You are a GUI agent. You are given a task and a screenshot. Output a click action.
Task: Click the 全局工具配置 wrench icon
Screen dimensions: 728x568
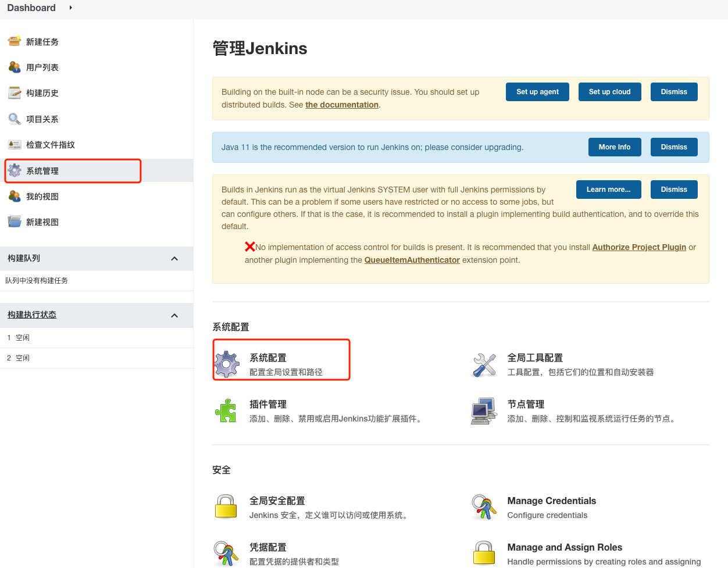[x=484, y=365]
